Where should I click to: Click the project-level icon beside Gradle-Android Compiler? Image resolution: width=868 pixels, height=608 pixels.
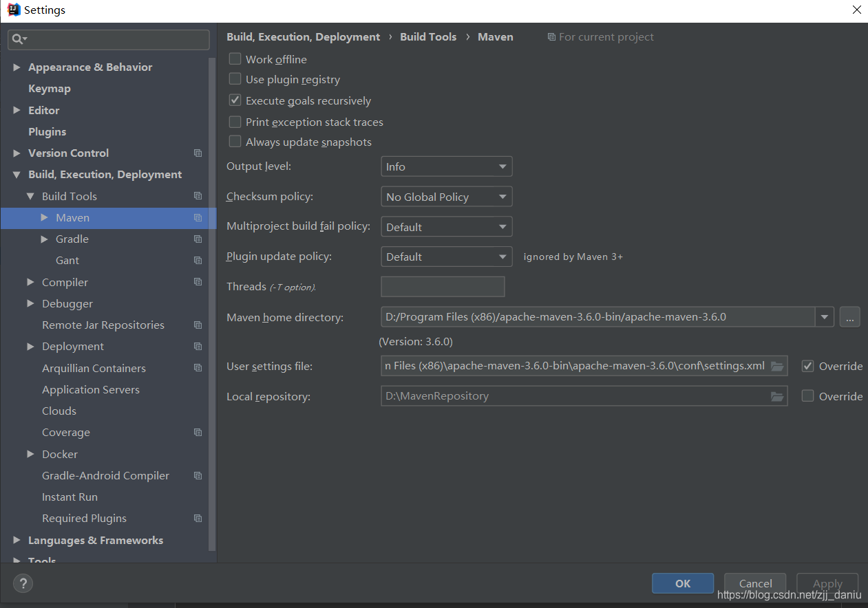[198, 476]
